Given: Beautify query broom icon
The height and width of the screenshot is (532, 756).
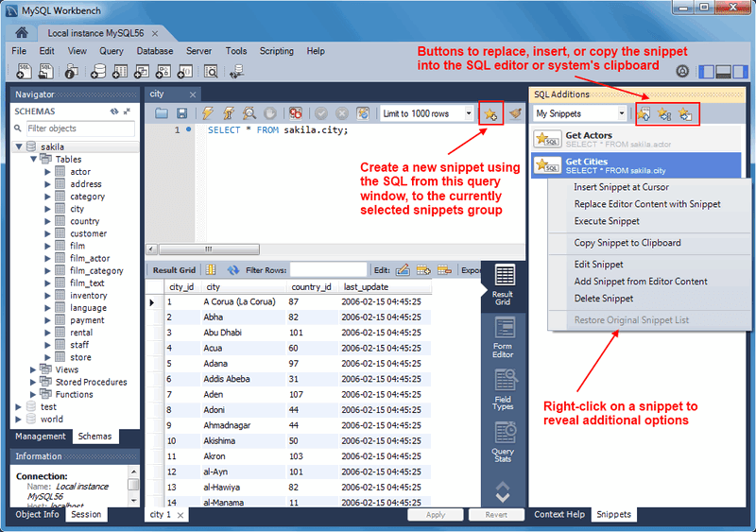Looking at the screenshot, I should pos(515,113).
